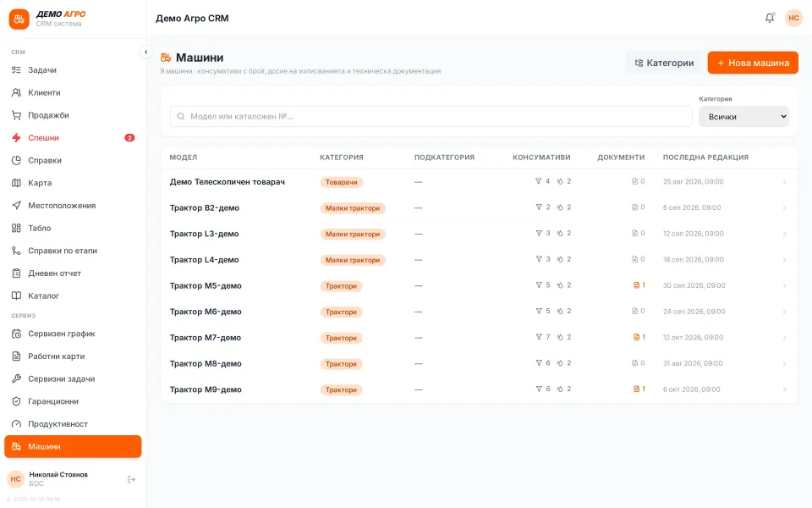Click the Демо Агро tractor logo icon
Screen dimensions: 812x508
(19, 19)
